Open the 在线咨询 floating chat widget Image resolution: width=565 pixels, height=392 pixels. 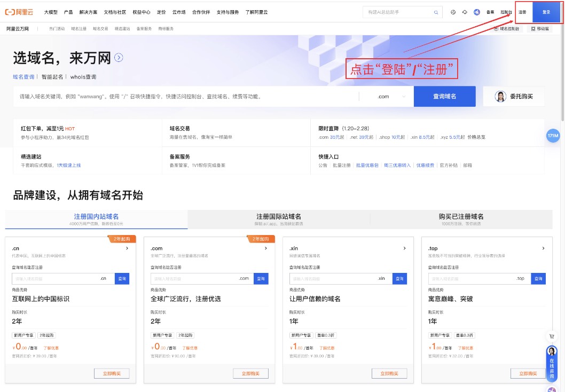coord(552,363)
